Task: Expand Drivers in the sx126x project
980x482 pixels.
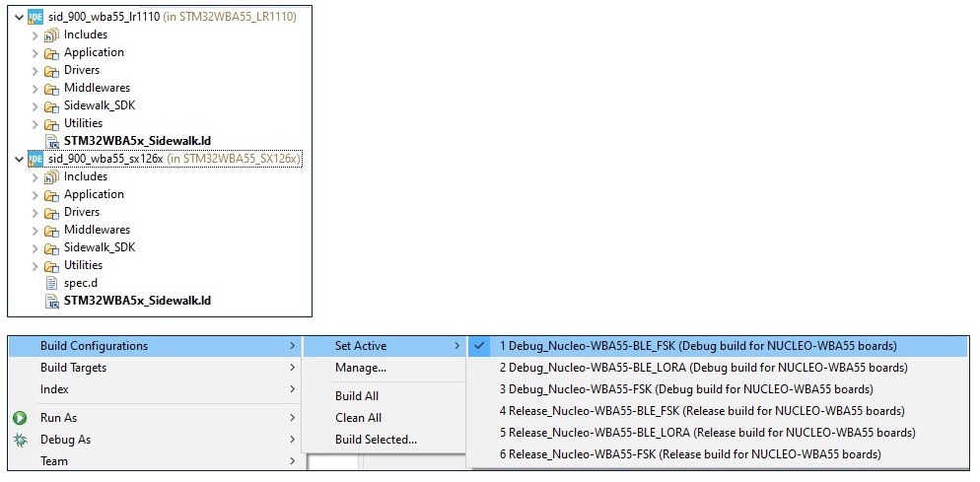Action: coord(35,212)
